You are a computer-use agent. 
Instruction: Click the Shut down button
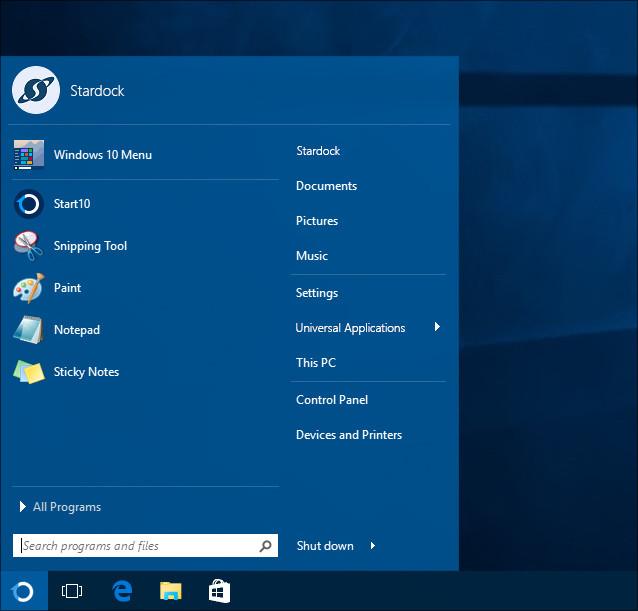pos(325,546)
